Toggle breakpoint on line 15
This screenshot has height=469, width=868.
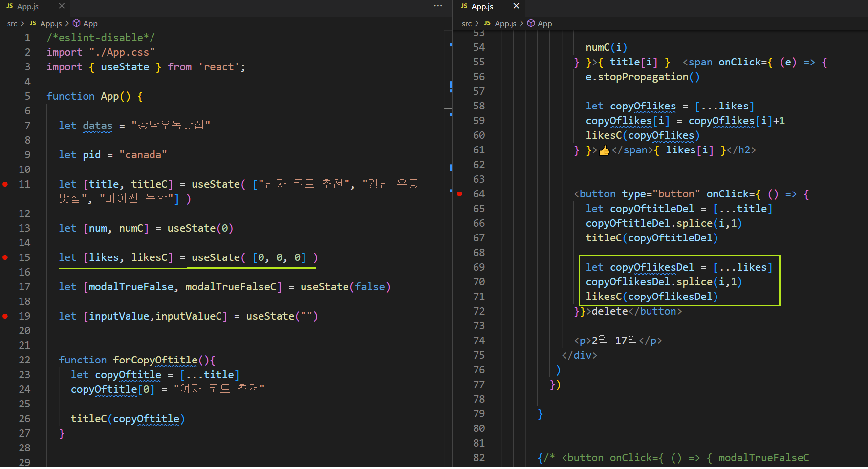(5, 257)
